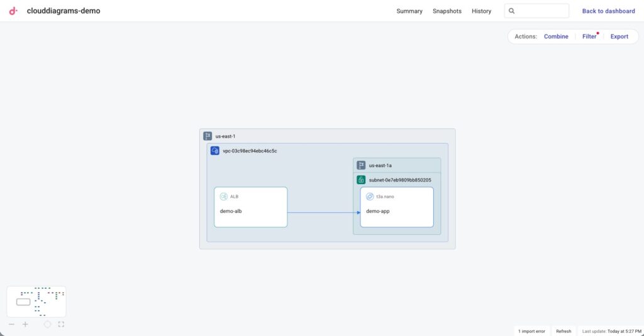
Task: Click the green subnet lock icon
Action: 361,180
